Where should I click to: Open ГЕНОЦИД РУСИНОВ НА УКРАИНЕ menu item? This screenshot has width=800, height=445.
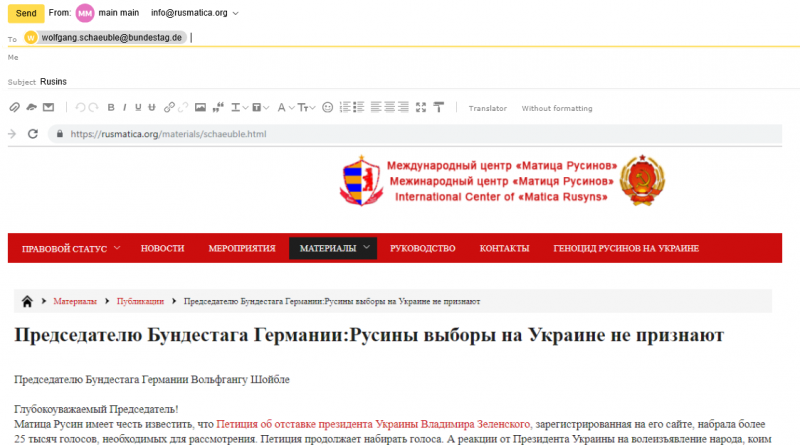(x=626, y=249)
